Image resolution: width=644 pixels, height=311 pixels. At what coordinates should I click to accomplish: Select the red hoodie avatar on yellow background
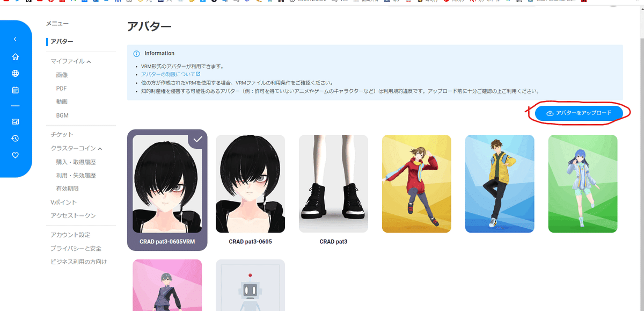416,184
